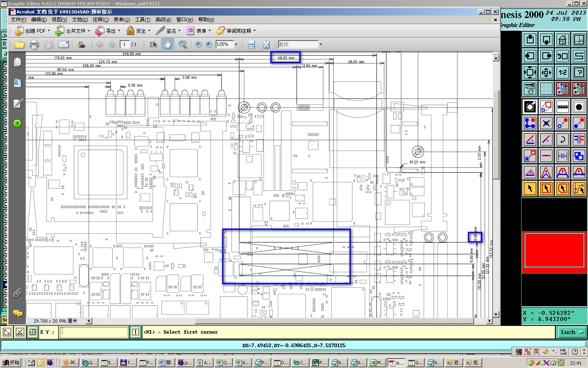Screen dimensions: 588x368
Task: Click the Acrobat zoom out minus button
Action: (198, 44)
